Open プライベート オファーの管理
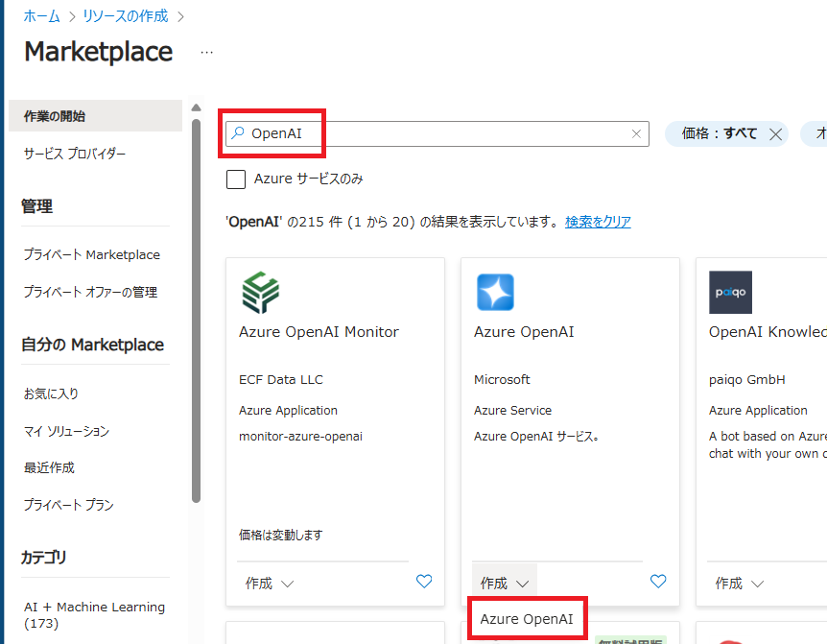 click(x=90, y=292)
